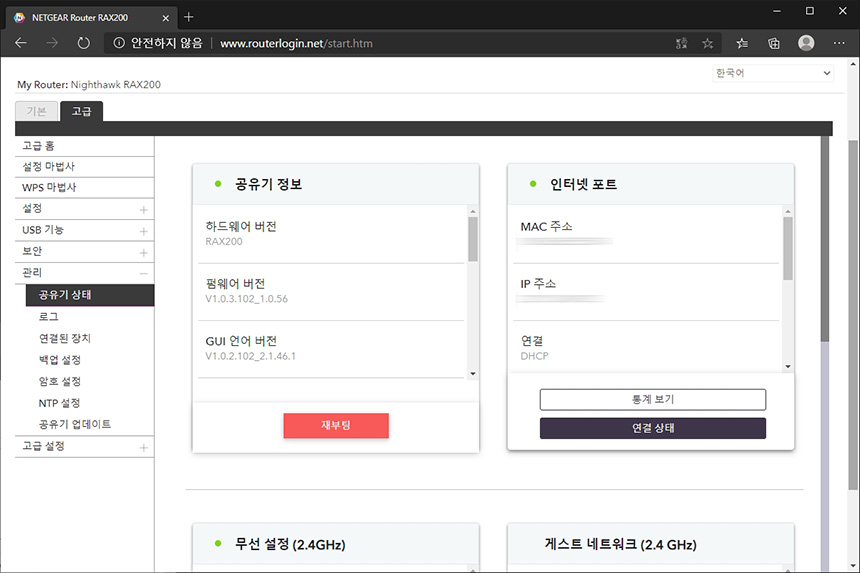Click the browser address bar URL
860x573 pixels.
(296, 43)
